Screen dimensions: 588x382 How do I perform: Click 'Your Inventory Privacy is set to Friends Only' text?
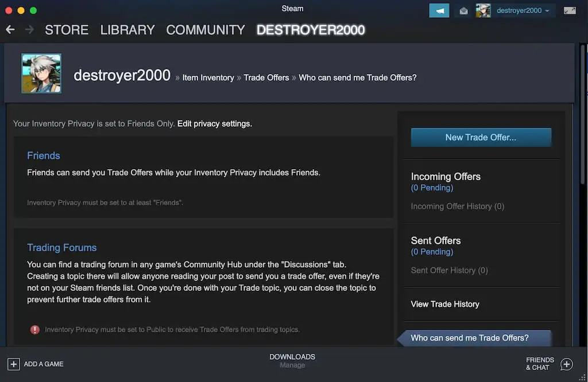pyautogui.click(x=94, y=123)
